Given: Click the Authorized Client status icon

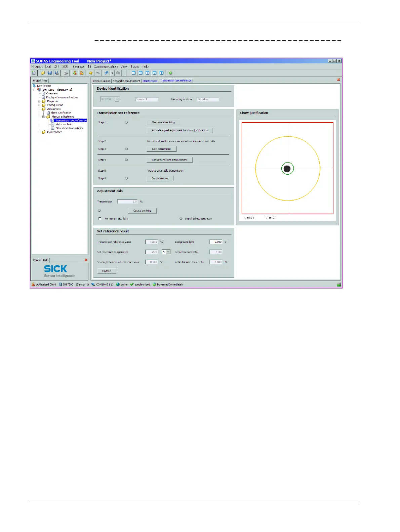Looking at the screenshot, I should pyautogui.click(x=33, y=284).
